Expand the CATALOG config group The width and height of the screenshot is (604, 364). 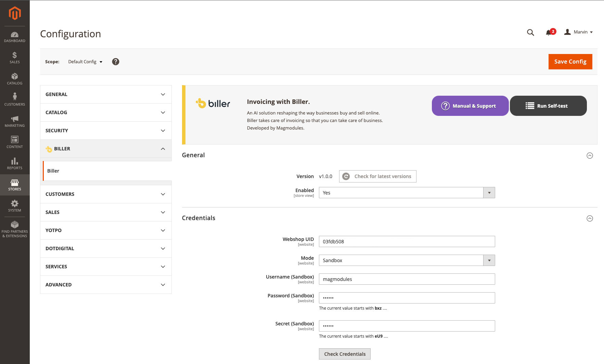point(106,112)
